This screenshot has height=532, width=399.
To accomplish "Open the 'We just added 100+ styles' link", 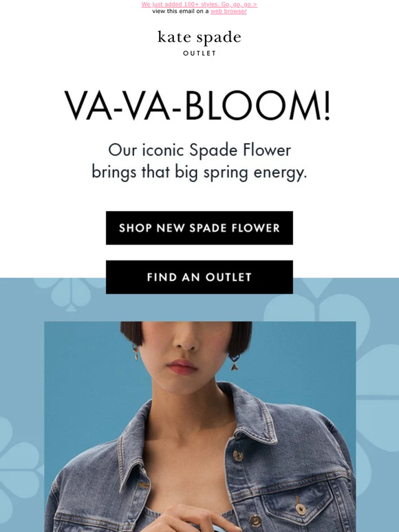I will (199, 4).
